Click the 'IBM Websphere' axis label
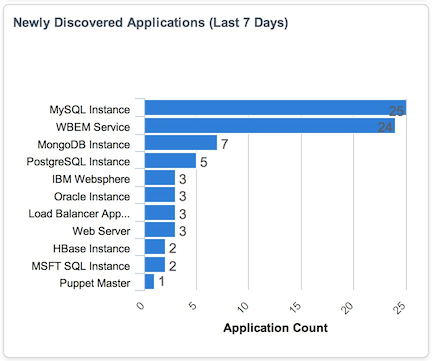Image resolution: width=432 pixels, height=361 pixels. point(91,179)
